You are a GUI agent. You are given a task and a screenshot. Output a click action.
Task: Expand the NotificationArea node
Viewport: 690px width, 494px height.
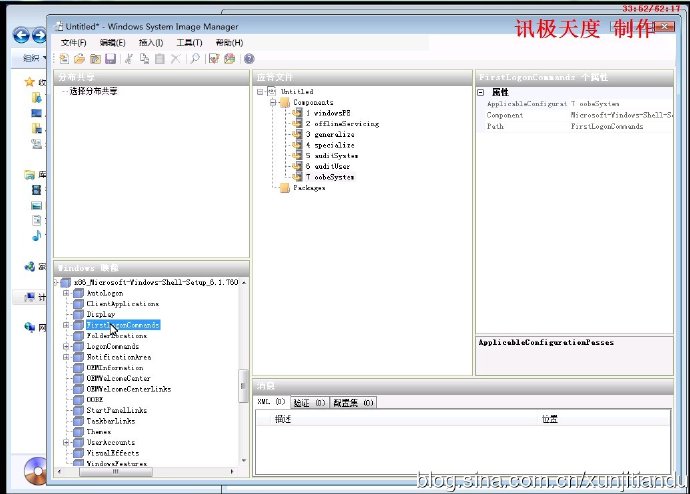pyautogui.click(x=66, y=357)
